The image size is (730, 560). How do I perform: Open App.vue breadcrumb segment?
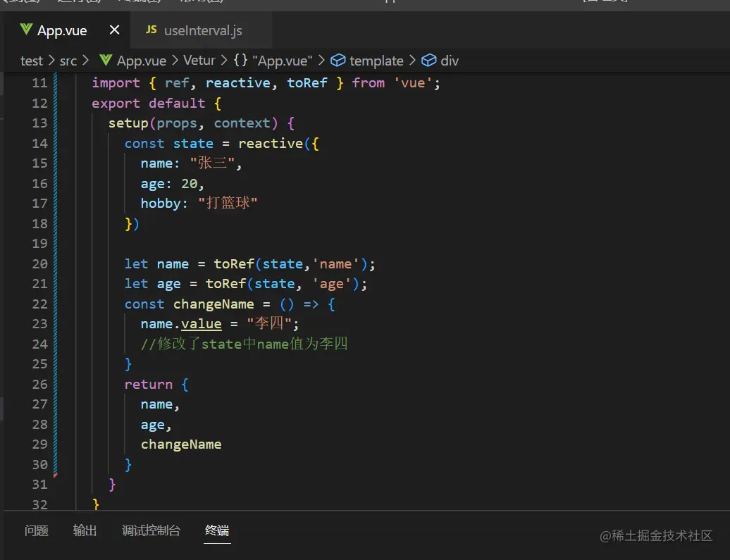(x=141, y=61)
